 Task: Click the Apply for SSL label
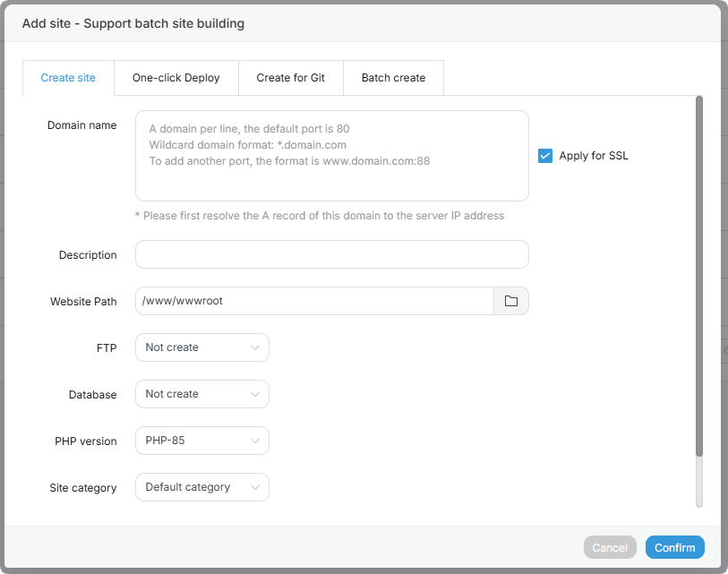(594, 156)
